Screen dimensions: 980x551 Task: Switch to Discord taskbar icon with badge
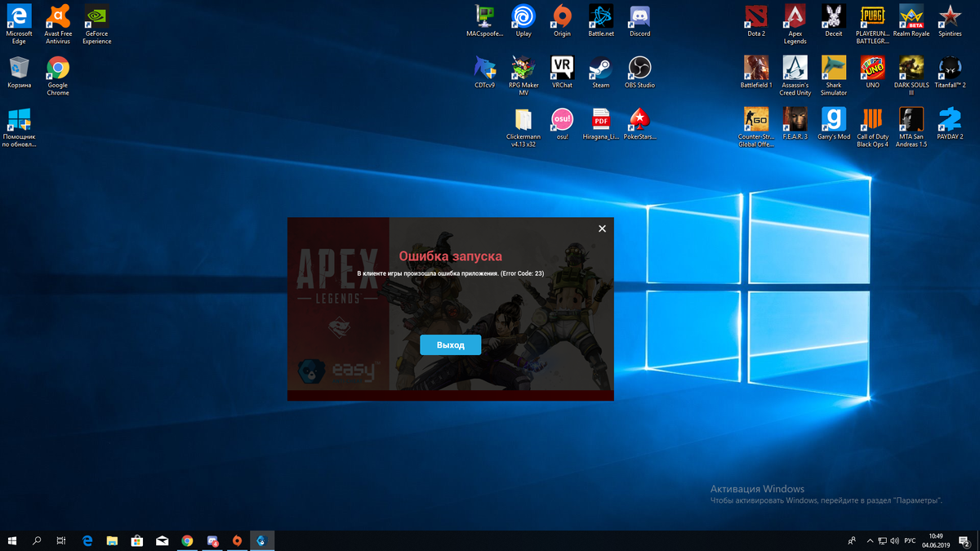[x=212, y=540]
